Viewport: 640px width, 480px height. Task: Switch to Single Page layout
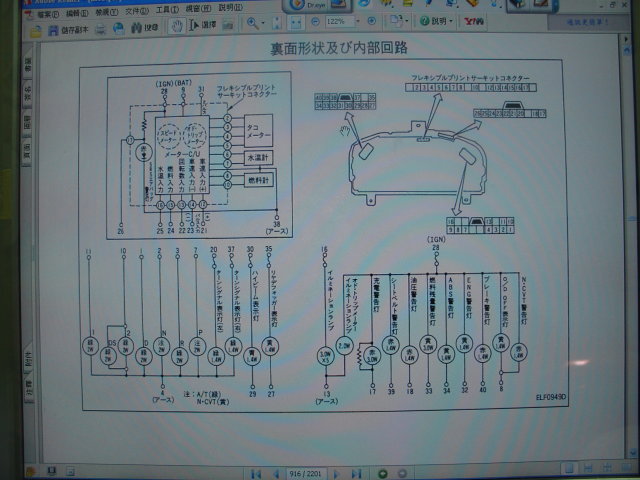(569, 469)
